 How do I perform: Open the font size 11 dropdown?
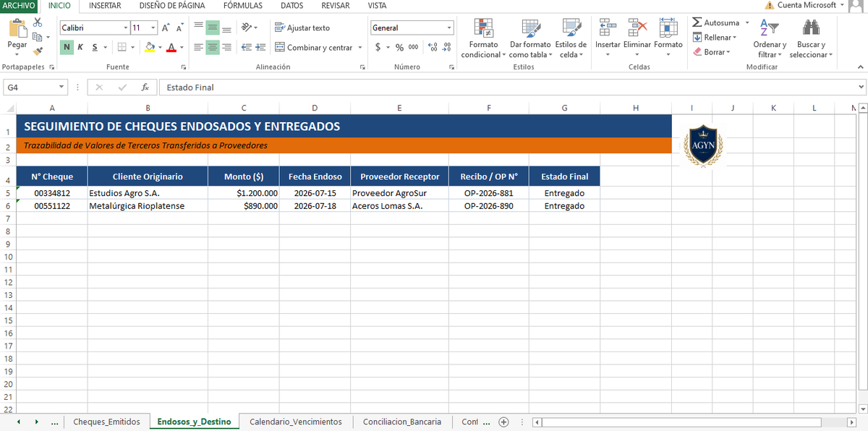tap(153, 27)
